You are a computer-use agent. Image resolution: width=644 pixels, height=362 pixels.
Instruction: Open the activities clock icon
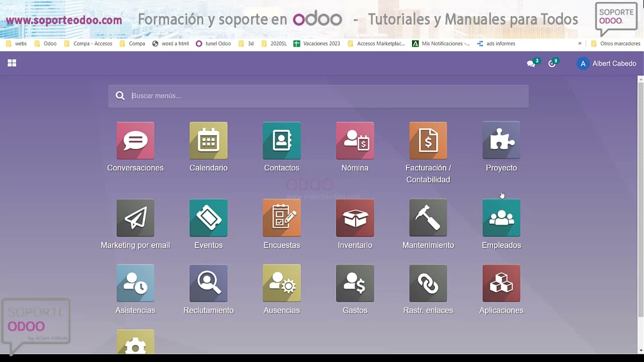pos(553,63)
